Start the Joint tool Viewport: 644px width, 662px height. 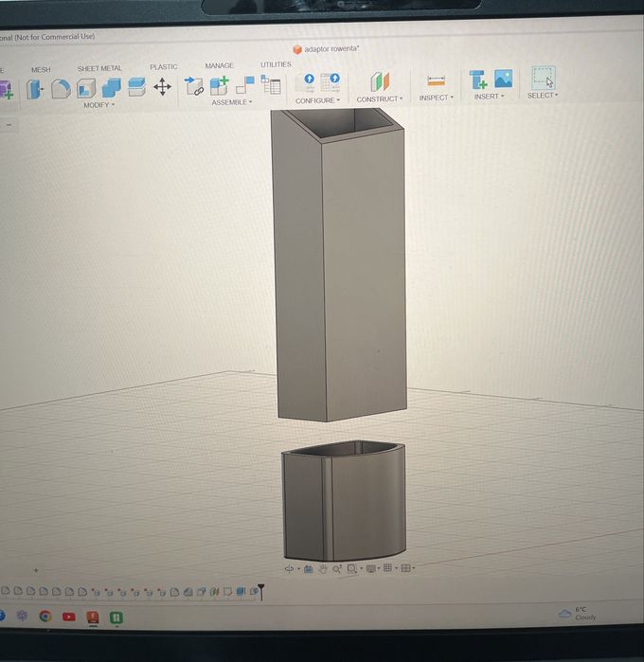click(194, 85)
